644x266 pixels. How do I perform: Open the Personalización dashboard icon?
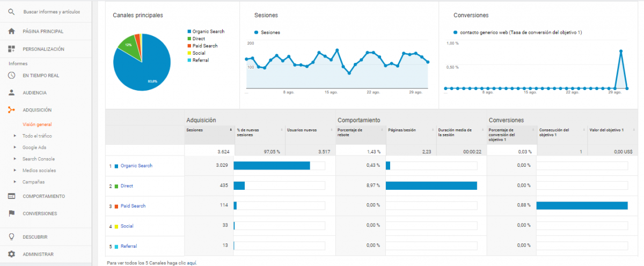[x=11, y=49]
